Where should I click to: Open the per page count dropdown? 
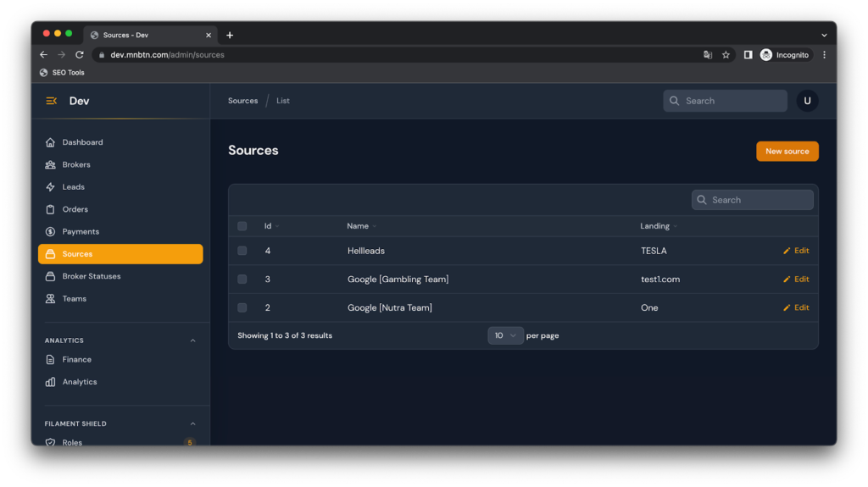point(505,335)
